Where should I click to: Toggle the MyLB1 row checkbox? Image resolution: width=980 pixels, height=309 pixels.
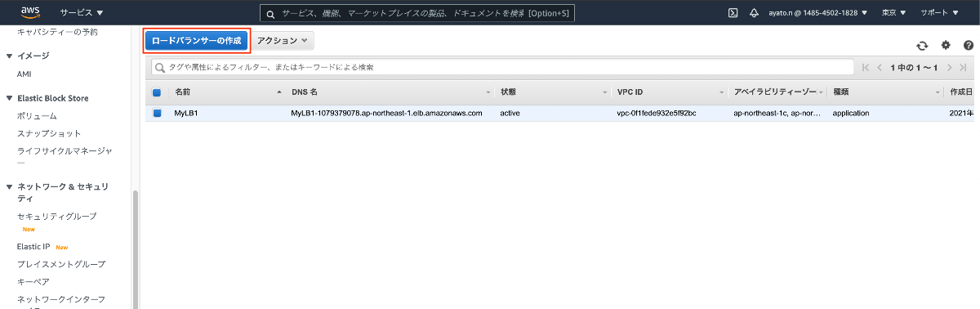coord(157,114)
